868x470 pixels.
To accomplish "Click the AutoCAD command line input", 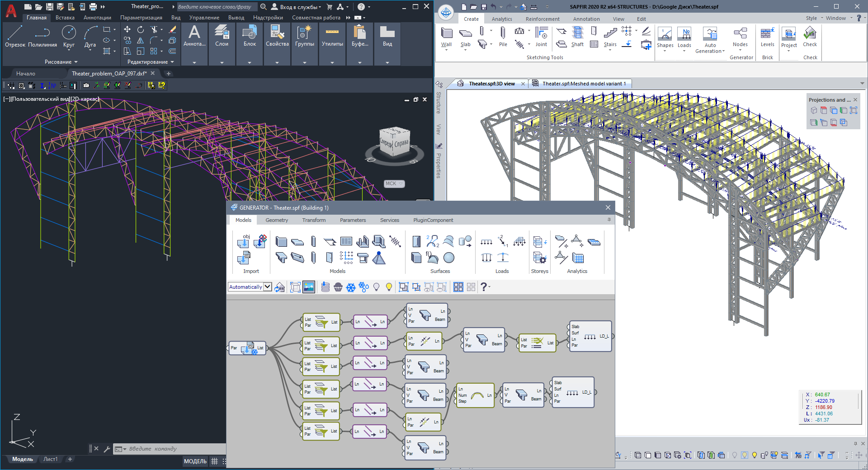I will (174, 449).
